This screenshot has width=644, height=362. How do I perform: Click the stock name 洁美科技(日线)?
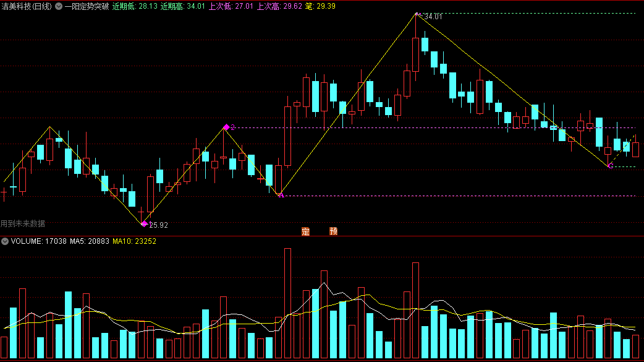27,6
